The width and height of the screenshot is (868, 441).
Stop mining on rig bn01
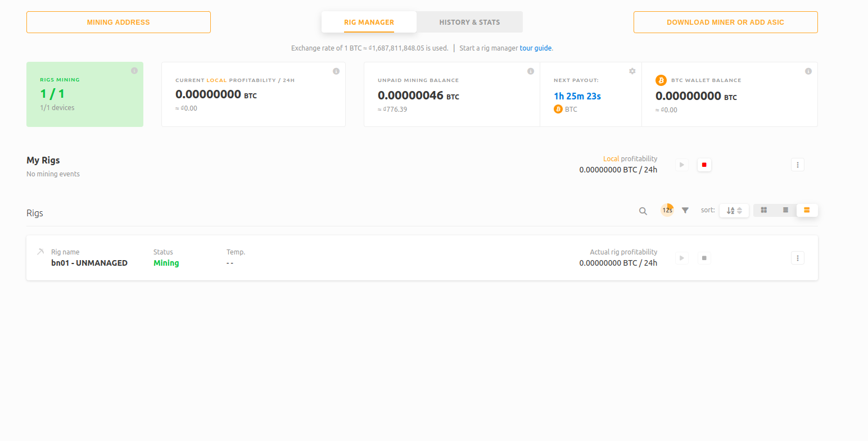704,257
